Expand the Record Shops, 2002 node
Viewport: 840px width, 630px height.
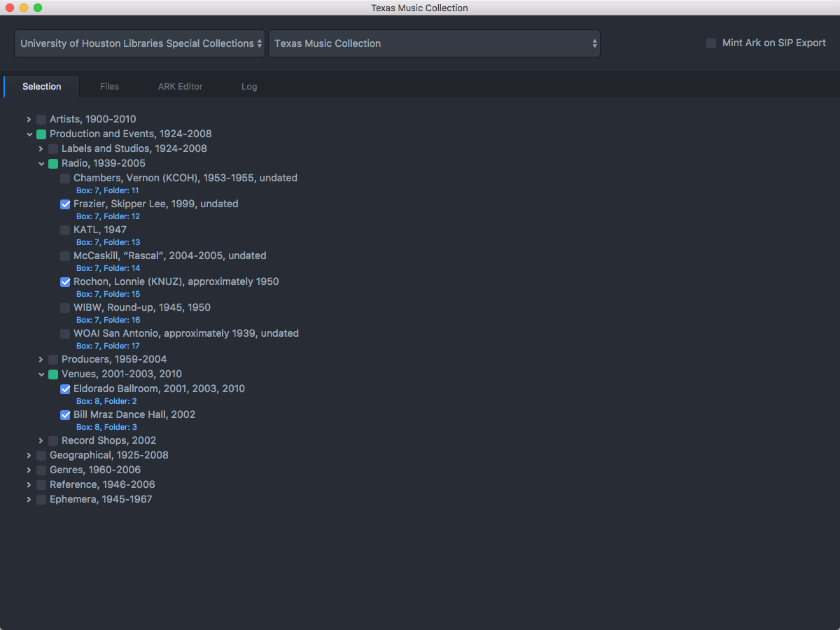[41, 441]
